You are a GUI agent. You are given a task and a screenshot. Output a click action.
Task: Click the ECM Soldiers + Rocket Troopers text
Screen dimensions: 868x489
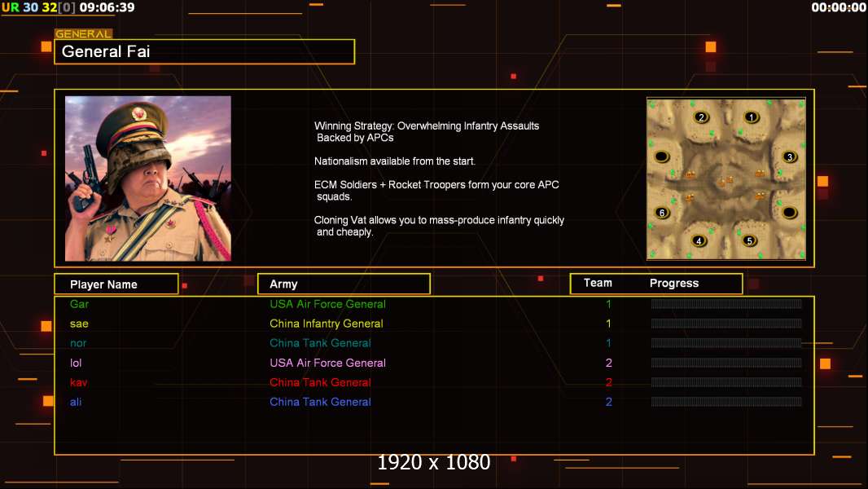click(x=436, y=191)
